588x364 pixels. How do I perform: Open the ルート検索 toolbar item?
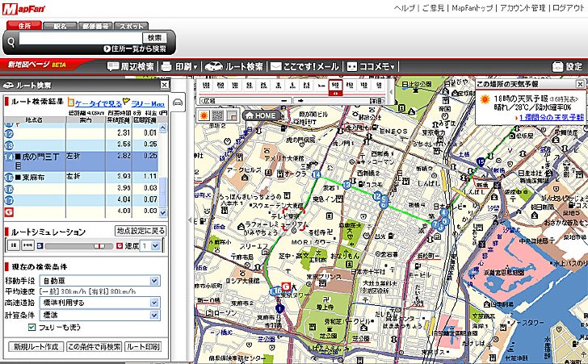pyautogui.click(x=234, y=67)
